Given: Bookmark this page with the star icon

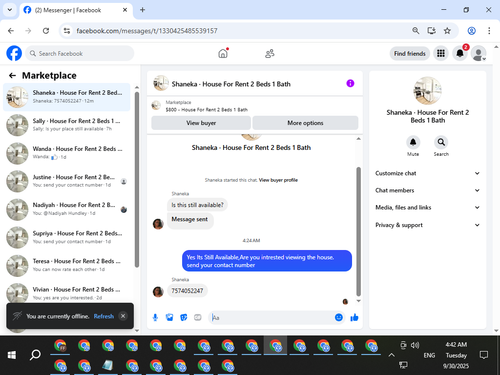Looking at the screenshot, I should click(447, 31).
